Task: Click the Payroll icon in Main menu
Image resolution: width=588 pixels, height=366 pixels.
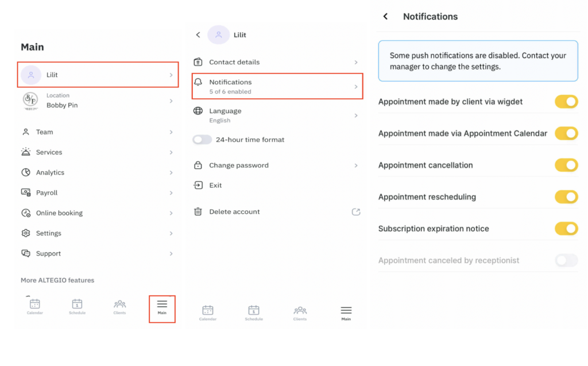Action: 26,192
